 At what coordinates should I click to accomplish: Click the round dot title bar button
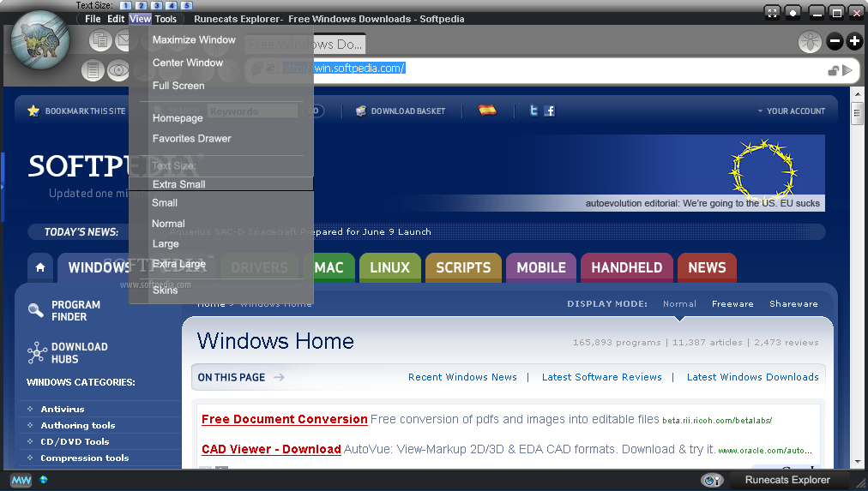793,13
